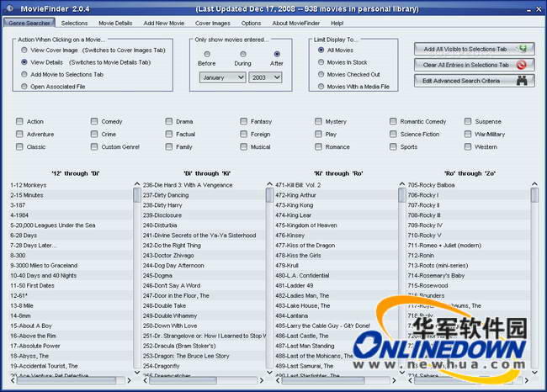Click up arrow of fourth movie list scrollbar
Image resolution: width=547 pixels, height=392 pixels.
pyautogui.click(x=534, y=183)
